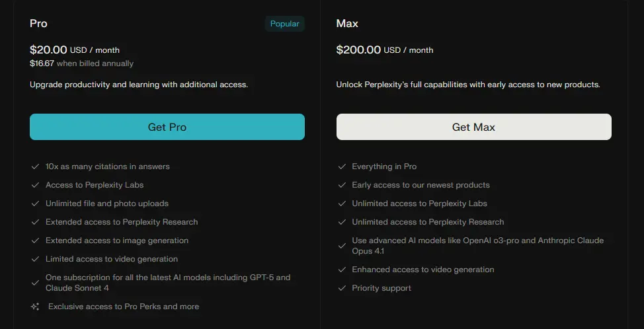Click the Popular badge on Pro plan
The width and height of the screenshot is (644, 329).
tap(284, 24)
